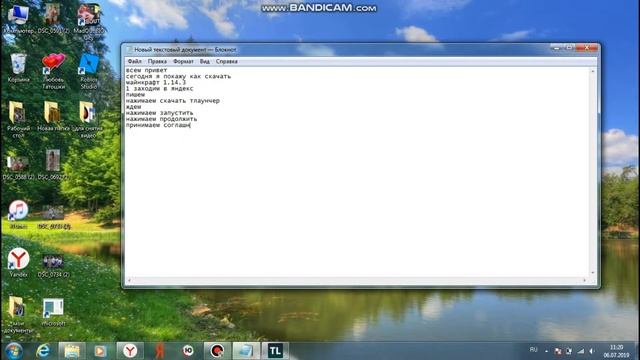Viewport: 640px width, 360px height.
Task: Open Bandicam recorder from the taskbar
Action: (217, 351)
